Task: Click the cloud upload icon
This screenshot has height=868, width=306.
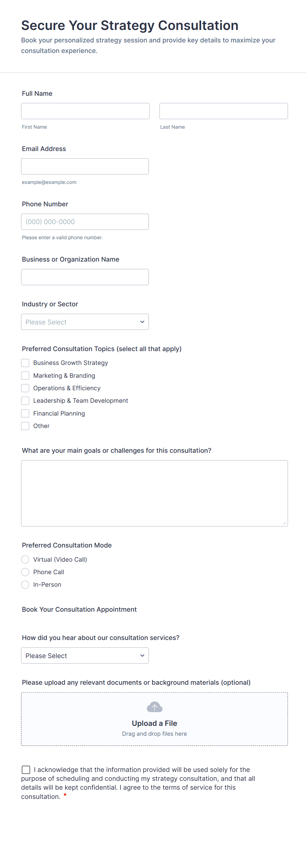Action: pyautogui.click(x=154, y=706)
